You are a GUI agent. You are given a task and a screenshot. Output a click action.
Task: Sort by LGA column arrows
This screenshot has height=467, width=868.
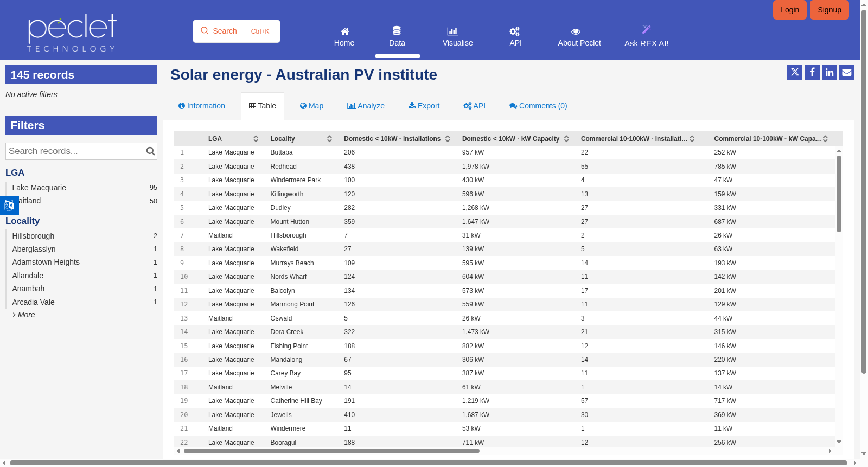click(x=256, y=139)
